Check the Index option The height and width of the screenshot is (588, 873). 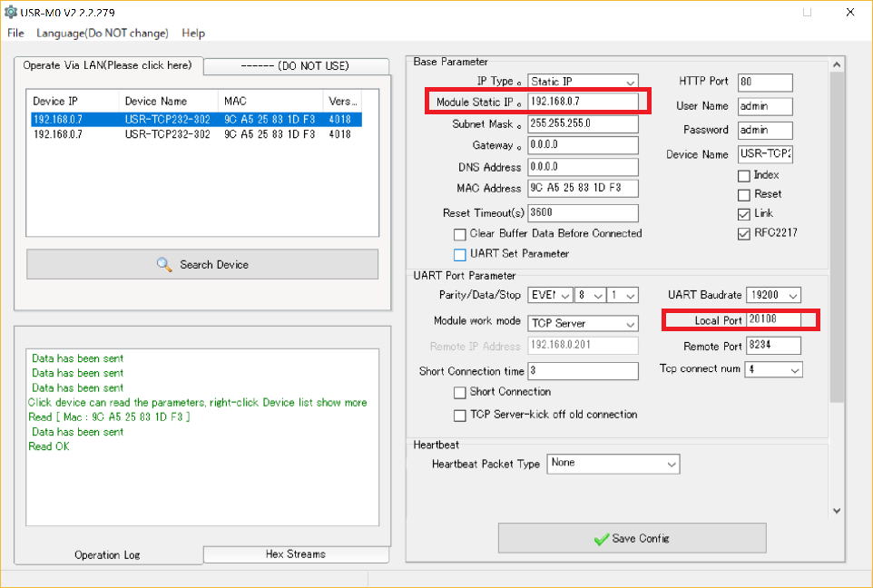[x=744, y=176]
